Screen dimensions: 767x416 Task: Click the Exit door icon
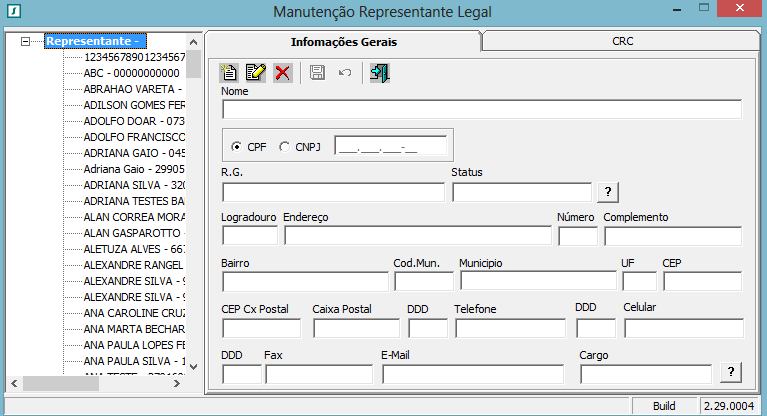click(x=379, y=72)
